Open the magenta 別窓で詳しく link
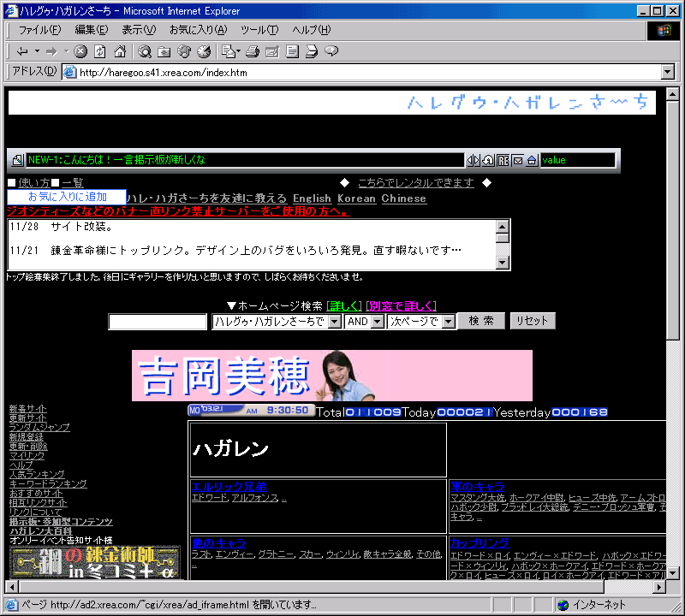This screenshot has height=616, width=685. [x=401, y=306]
